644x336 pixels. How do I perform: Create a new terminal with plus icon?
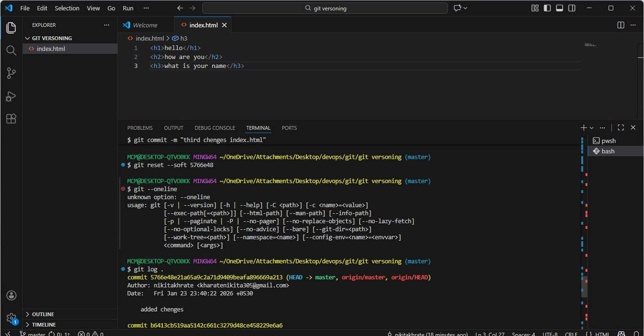[x=584, y=128]
